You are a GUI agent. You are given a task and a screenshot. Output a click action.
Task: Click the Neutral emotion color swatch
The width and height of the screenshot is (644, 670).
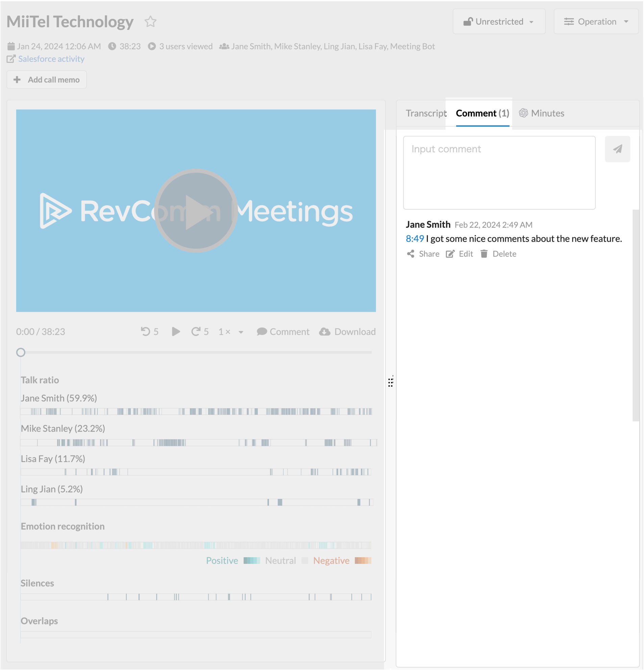[x=305, y=561]
